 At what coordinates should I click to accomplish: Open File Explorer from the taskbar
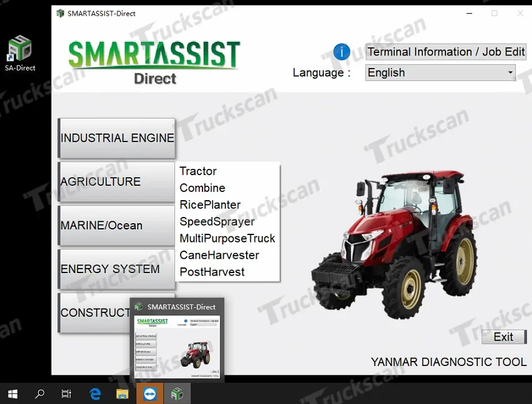[122, 393]
